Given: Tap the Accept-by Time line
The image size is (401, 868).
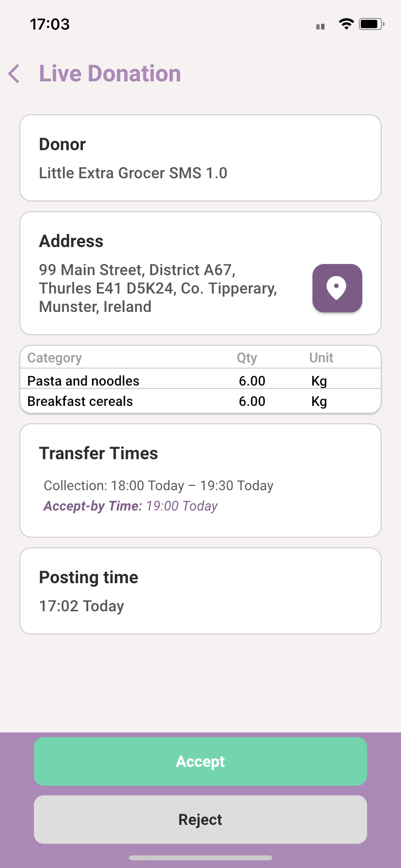Looking at the screenshot, I should click(131, 506).
